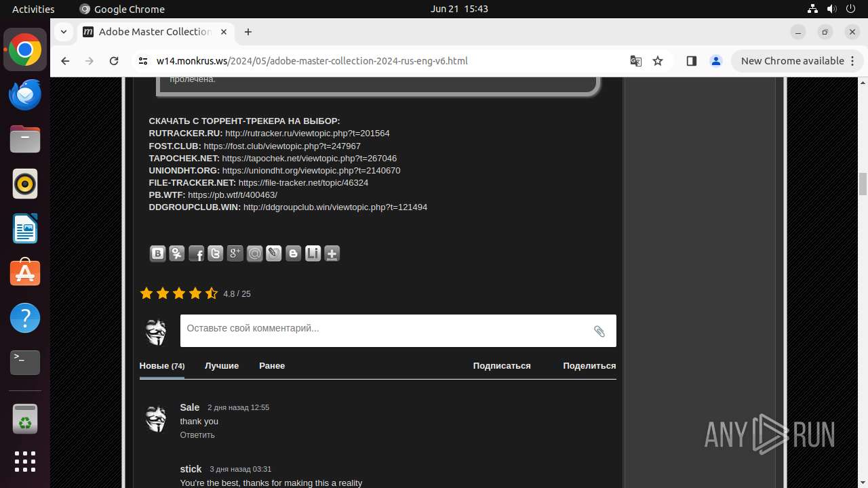The image size is (868, 488).
Task: Open Rhythmbox from the dock
Action: click(x=25, y=184)
